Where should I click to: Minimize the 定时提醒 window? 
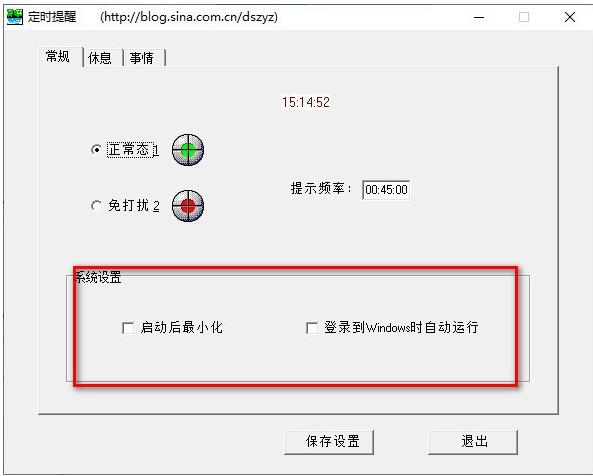(479, 17)
